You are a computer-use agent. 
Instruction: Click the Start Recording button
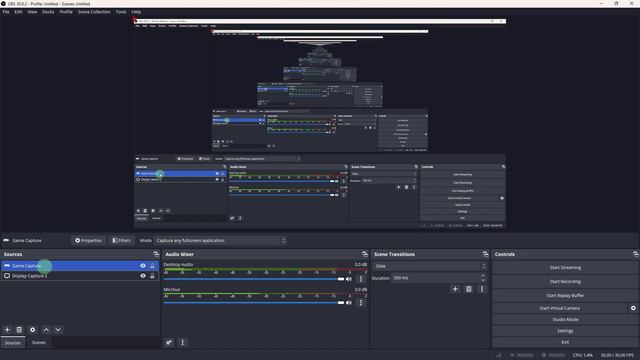click(x=565, y=282)
